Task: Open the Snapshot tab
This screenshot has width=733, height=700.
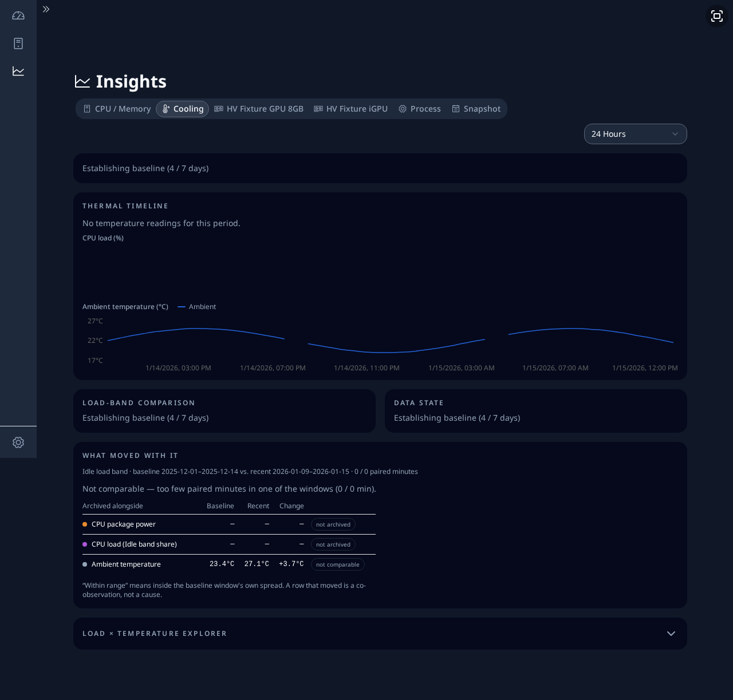Action: 476,109
